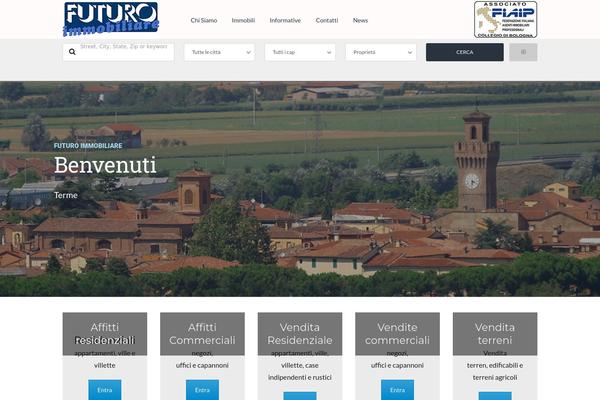Click the Vendite commerciali card heading
600x400 pixels.
tap(397, 334)
